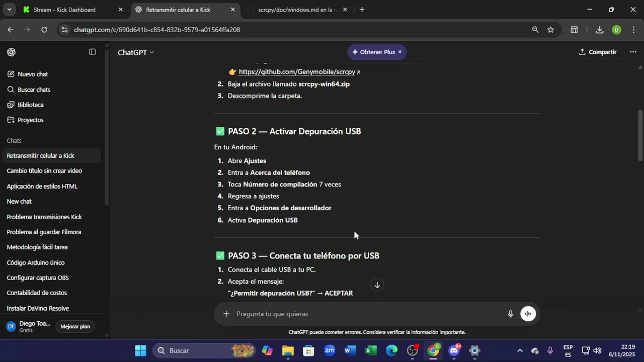Open a new browser tab with the plus button
The image size is (644, 362).
[362, 10]
